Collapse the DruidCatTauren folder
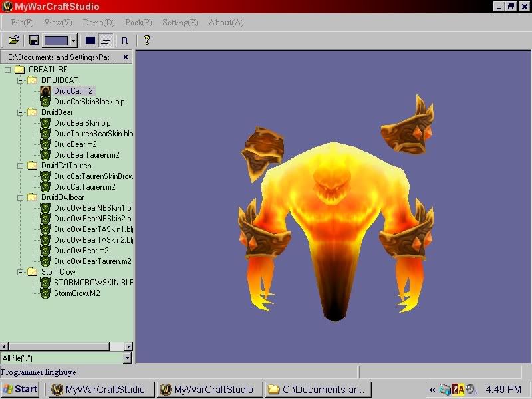Viewport: 532px width, 399px height. tap(21, 166)
